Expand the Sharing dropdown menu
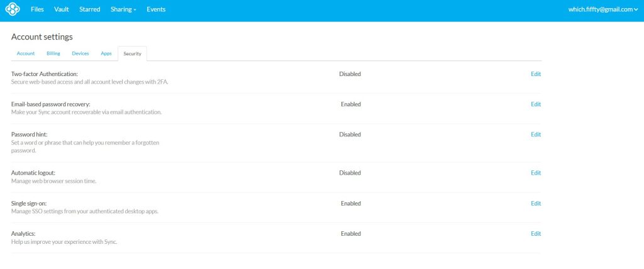This screenshot has width=644, height=269. [123, 9]
